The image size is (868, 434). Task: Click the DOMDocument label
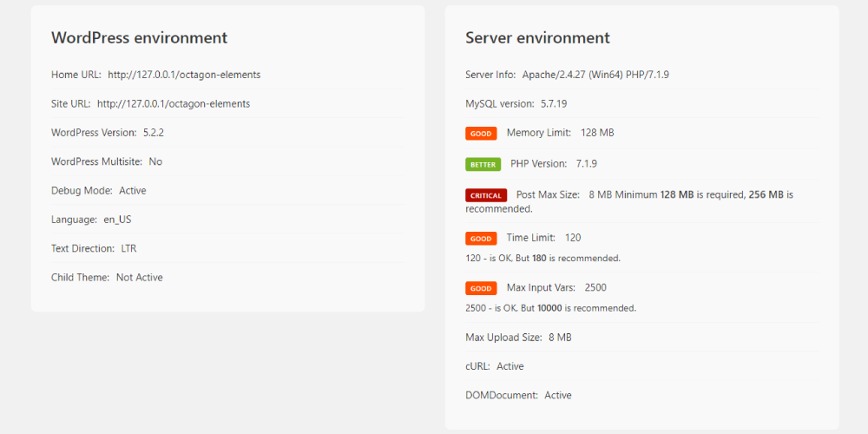(502, 395)
